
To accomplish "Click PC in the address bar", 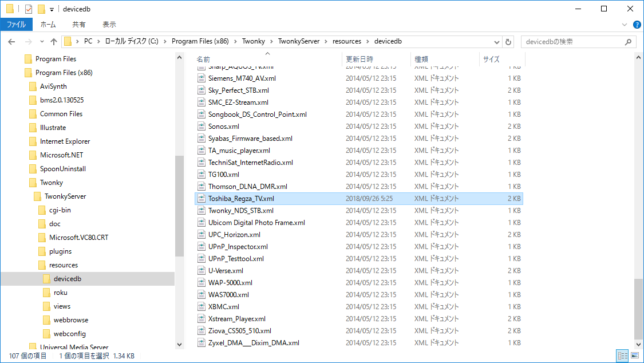I will click(x=88, y=41).
